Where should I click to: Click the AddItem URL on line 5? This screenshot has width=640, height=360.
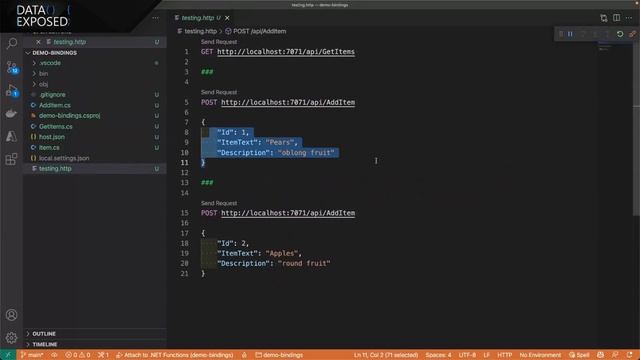click(288, 102)
